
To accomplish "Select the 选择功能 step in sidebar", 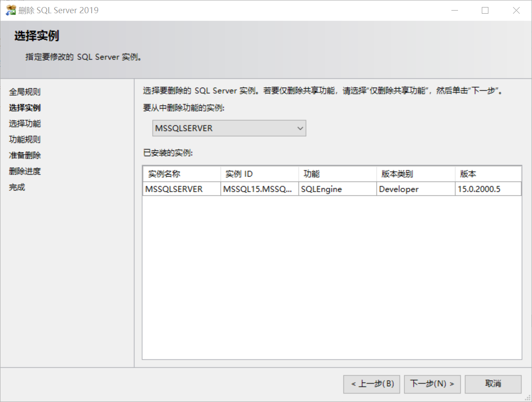I will [25, 124].
